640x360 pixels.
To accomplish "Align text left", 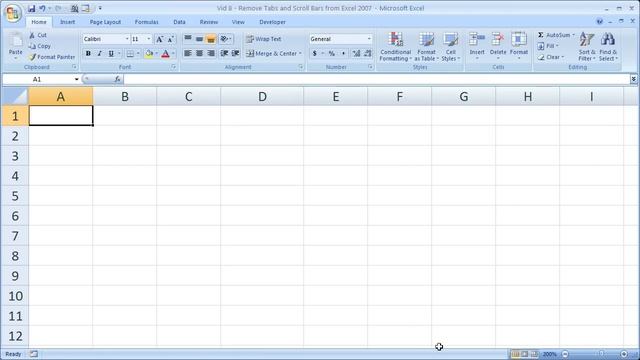I will [x=188, y=53].
